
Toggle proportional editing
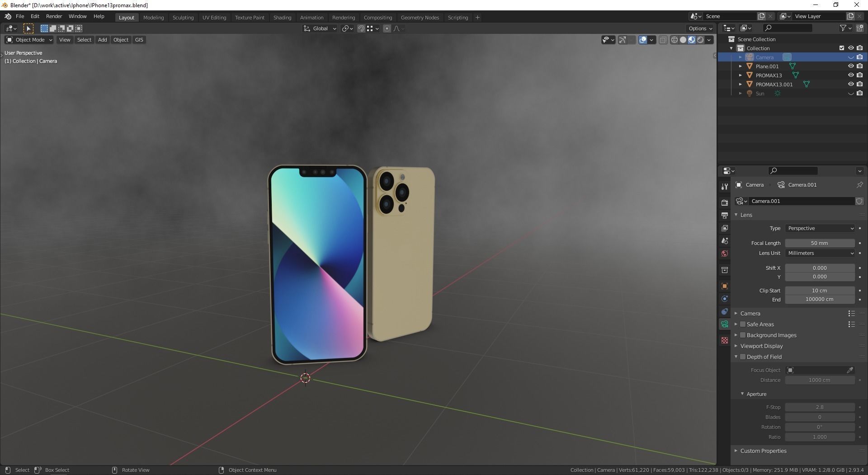coord(387,28)
